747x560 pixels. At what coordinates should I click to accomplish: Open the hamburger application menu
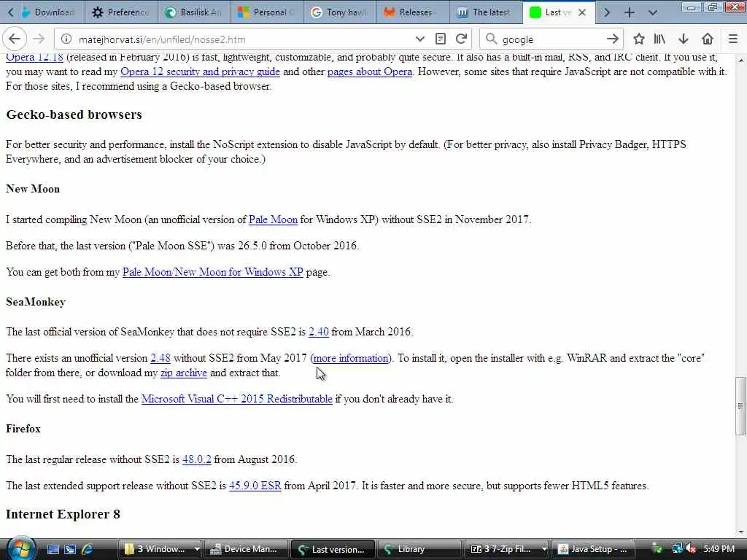733,39
